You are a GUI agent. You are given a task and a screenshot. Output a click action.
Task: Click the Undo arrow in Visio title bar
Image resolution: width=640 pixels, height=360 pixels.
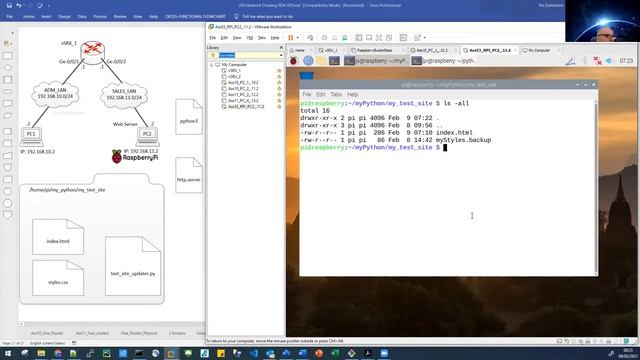[x=19, y=6]
